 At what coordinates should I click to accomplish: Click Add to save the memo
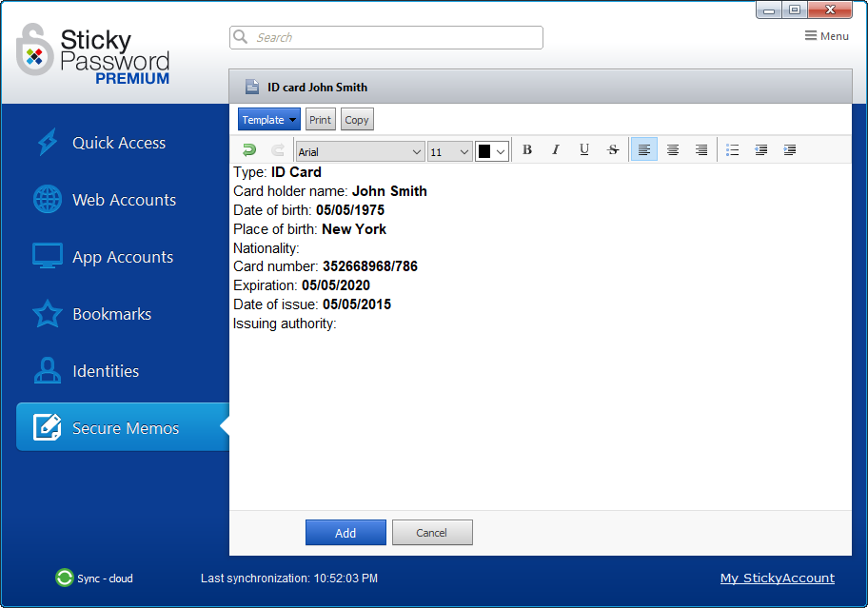345,533
